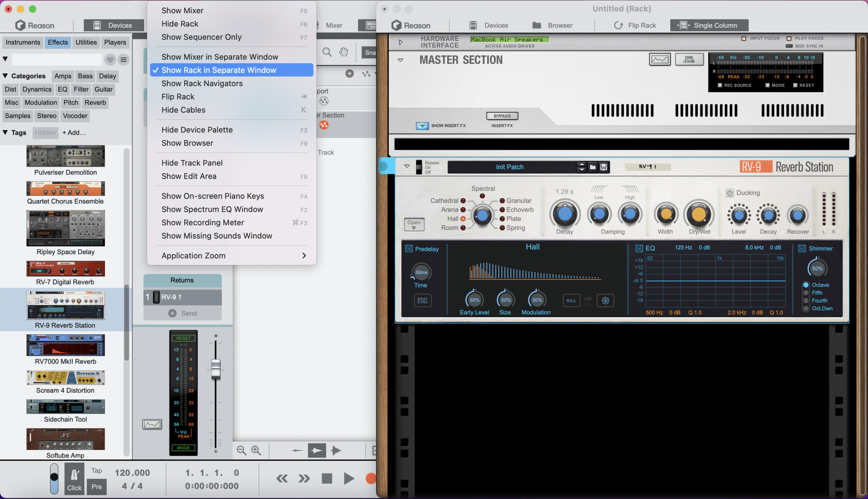This screenshot has width=868, height=499.
Task: Choose Show Rack Navigators menu item
Action: pyautogui.click(x=232, y=83)
